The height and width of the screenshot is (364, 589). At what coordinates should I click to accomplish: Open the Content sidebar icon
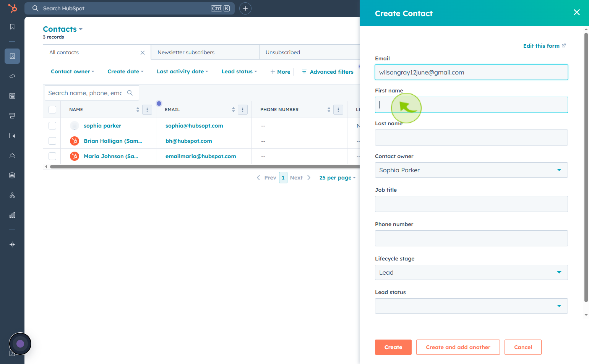pyautogui.click(x=12, y=96)
